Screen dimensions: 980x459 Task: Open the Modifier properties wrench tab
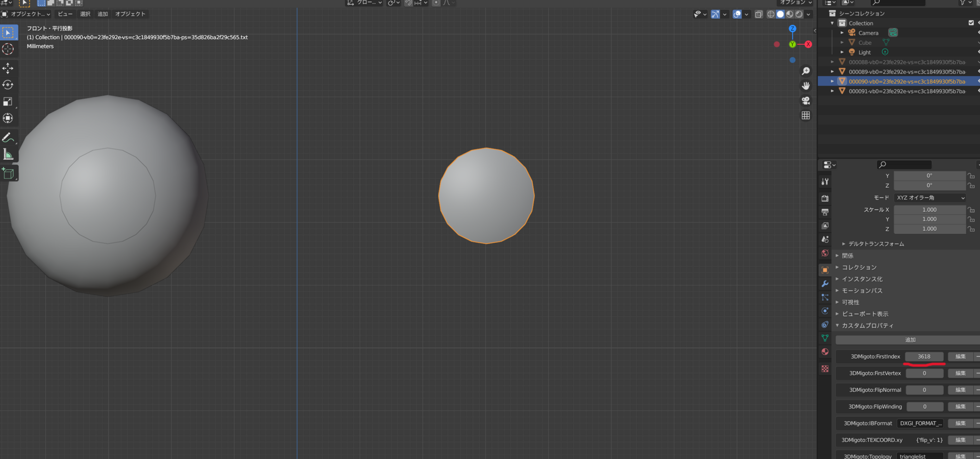pos(825,284)
